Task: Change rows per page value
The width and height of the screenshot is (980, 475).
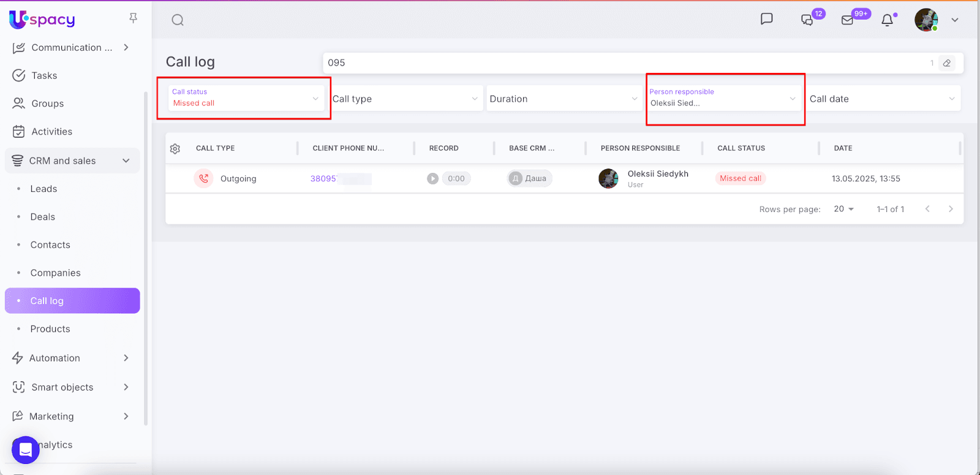Action: click(x=843, y=209)
